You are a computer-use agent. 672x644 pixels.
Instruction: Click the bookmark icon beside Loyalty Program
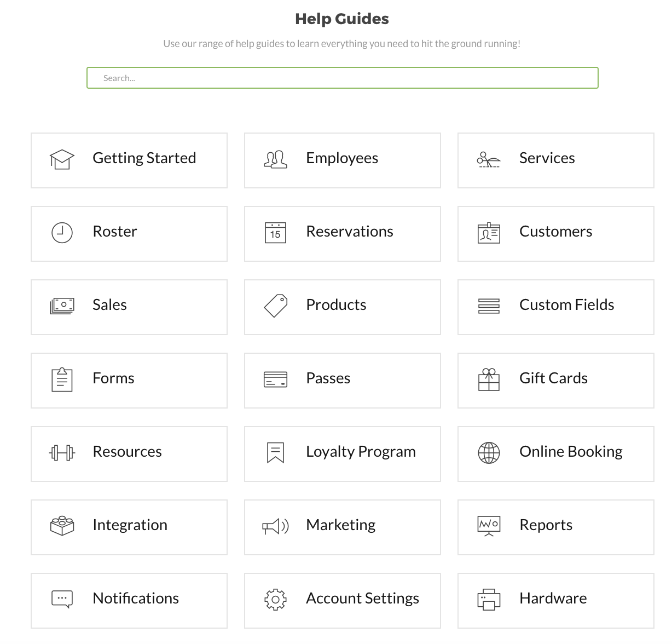pyautogui.click(x=275, y=453)
